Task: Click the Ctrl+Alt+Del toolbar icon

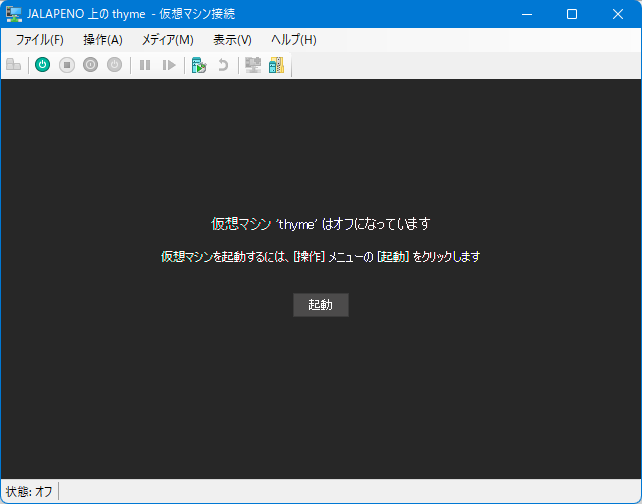Action: pyautogui.click(x=14, y=65)
